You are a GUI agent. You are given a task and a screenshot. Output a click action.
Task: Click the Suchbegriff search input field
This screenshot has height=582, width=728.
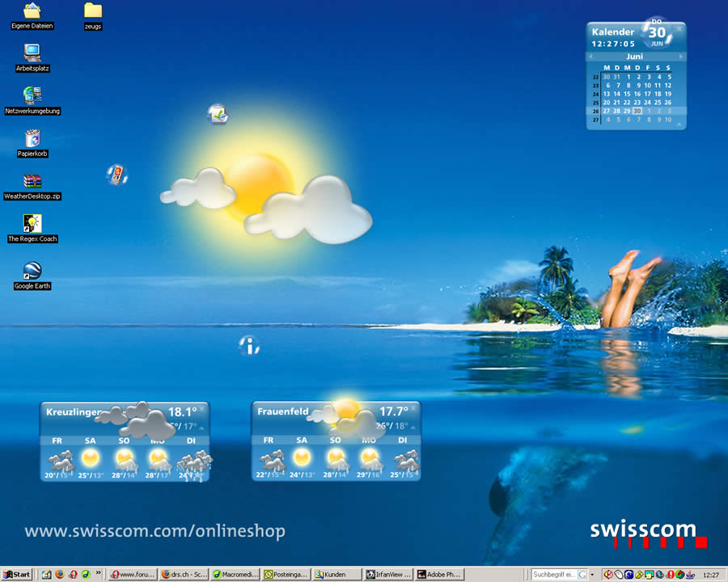[x=553, y=575]
